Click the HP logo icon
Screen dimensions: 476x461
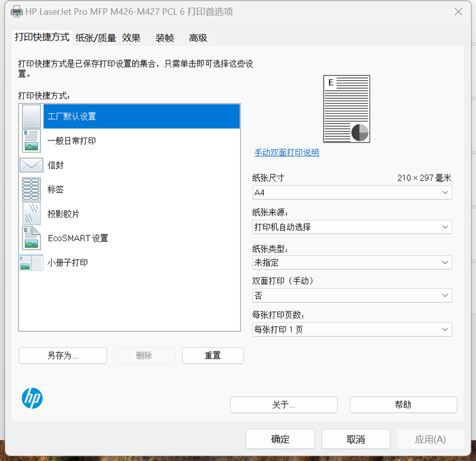[x=32, y=398]
